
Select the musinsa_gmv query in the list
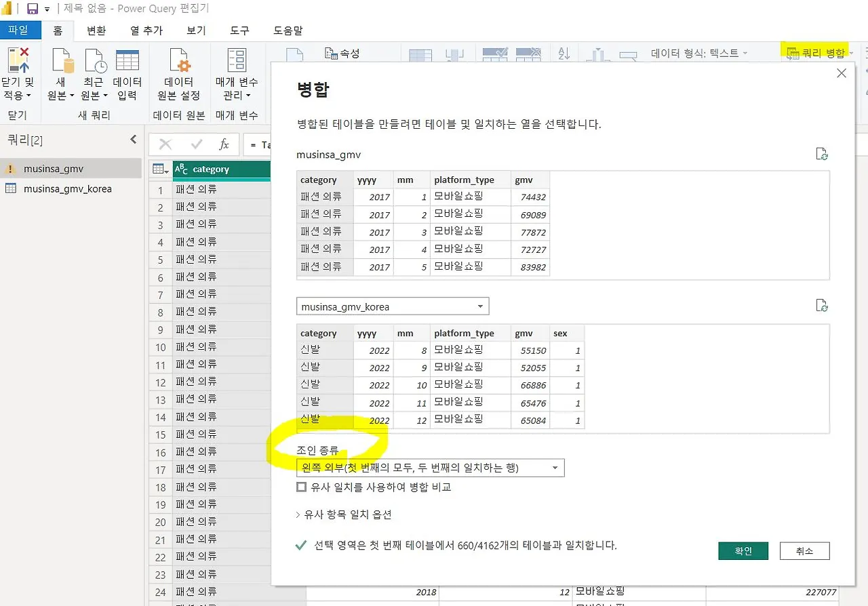(71, 169)
